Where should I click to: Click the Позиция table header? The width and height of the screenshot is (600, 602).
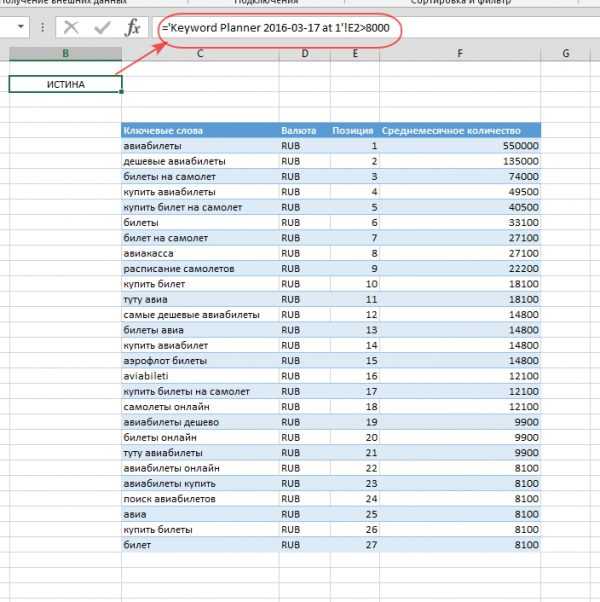pyautogui.click(x=354, y=130)
